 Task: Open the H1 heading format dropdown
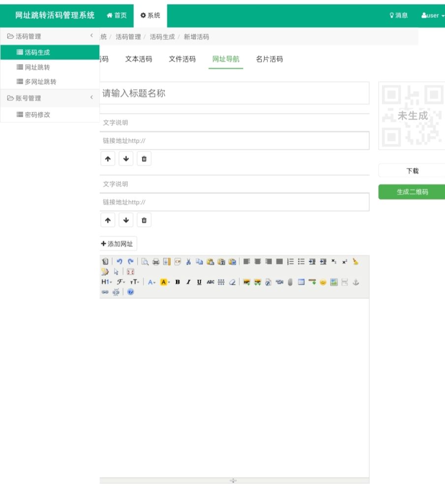pos(106,282)
